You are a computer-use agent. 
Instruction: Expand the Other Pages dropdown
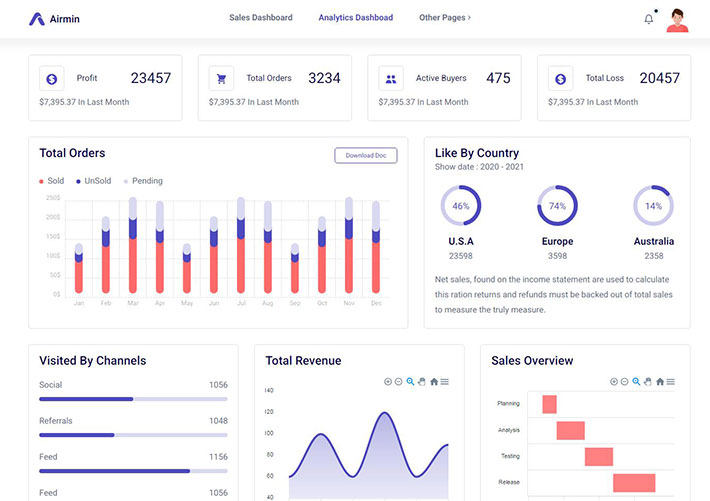click(x=445, y=18)
